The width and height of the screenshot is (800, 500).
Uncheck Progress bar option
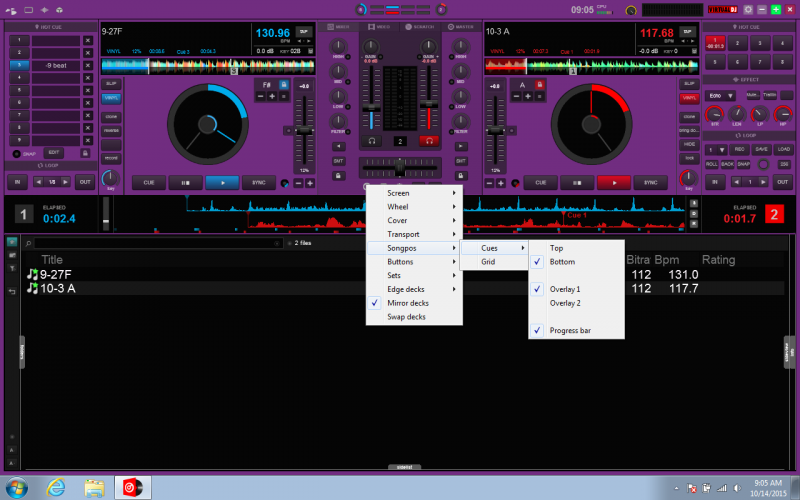tap(577, 331)
